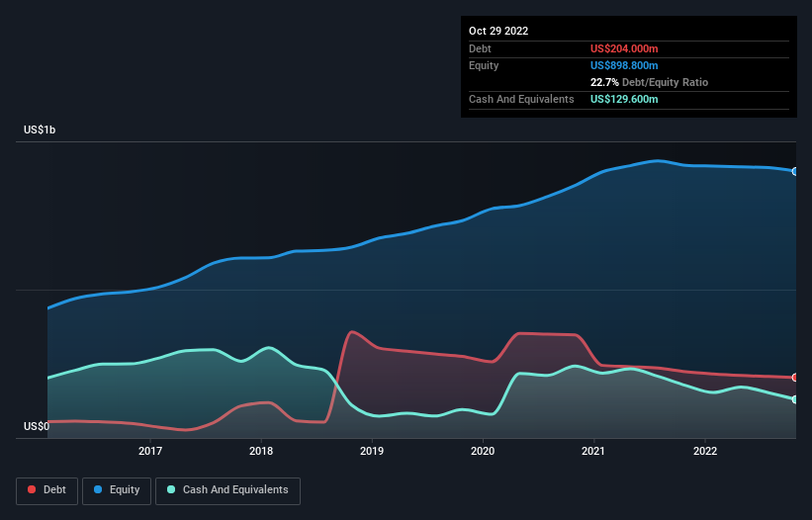Click the teal Cash endpoint marker
The height and width of the screenshot is (520, 812).
(795, 399)
